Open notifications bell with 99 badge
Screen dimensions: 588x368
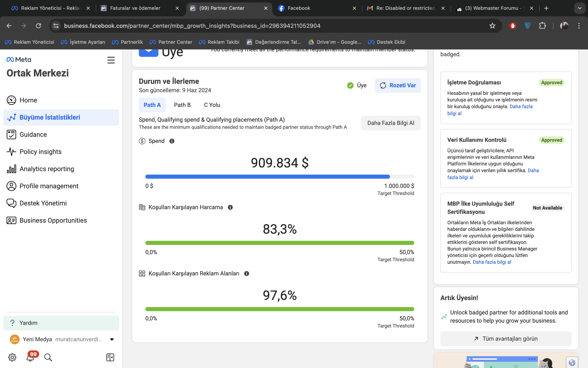(x=31, y=357)
